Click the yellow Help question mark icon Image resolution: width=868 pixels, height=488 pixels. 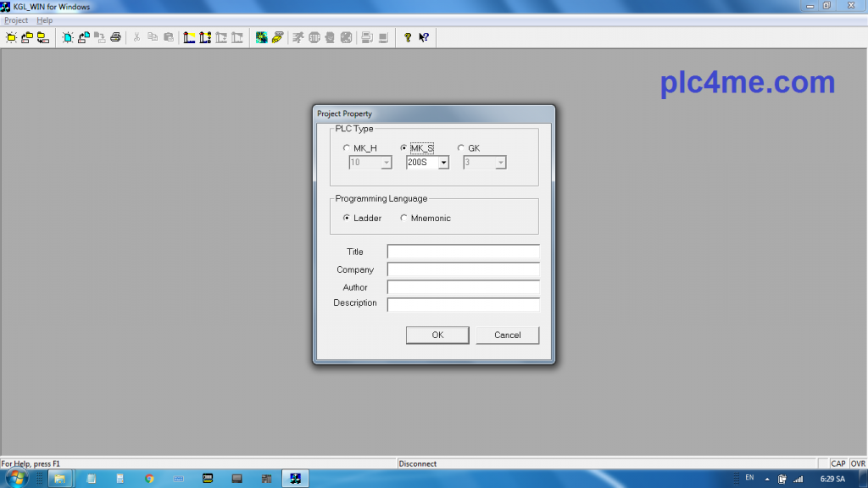tap(407, 37)
